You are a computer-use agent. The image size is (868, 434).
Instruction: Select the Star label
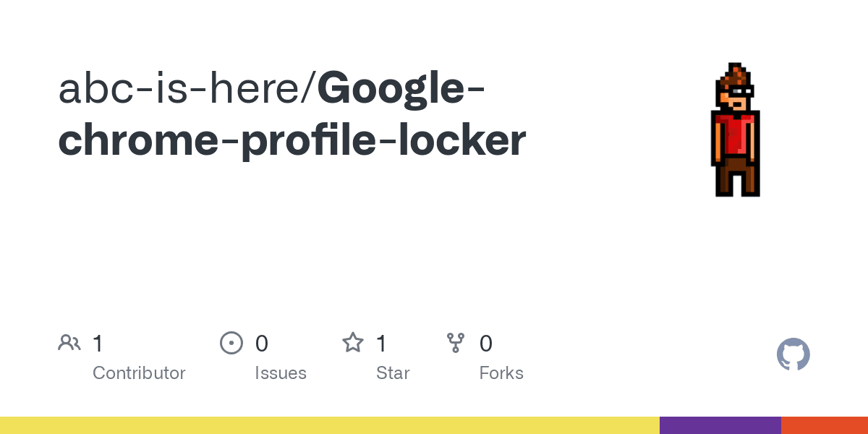point(393,373)
